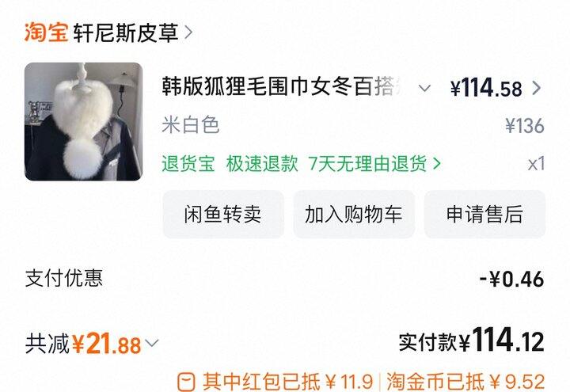Screen dimensions: 570x392
Task: Open the white fur scarf product thumbnail
Action: (84, 121)
